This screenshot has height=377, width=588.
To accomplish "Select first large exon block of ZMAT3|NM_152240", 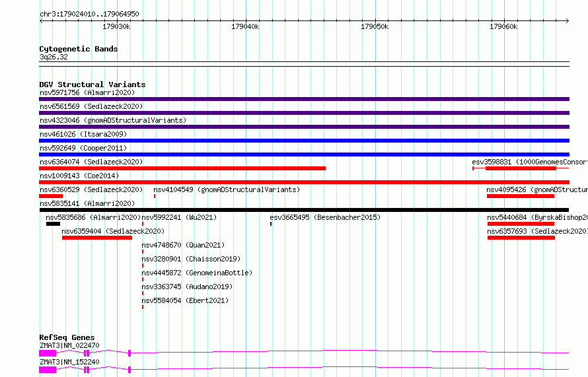I will [48, 370].
